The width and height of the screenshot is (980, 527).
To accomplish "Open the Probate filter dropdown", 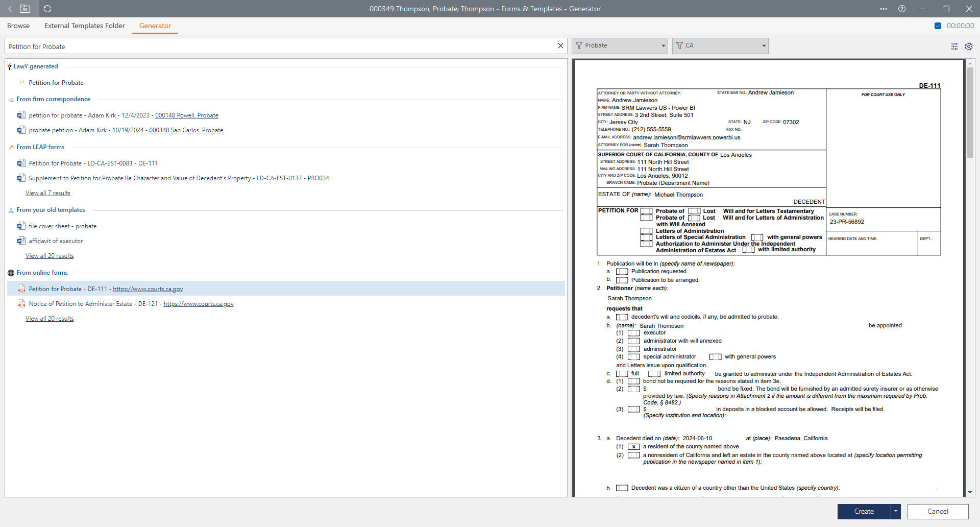I will tap(620, 45).
